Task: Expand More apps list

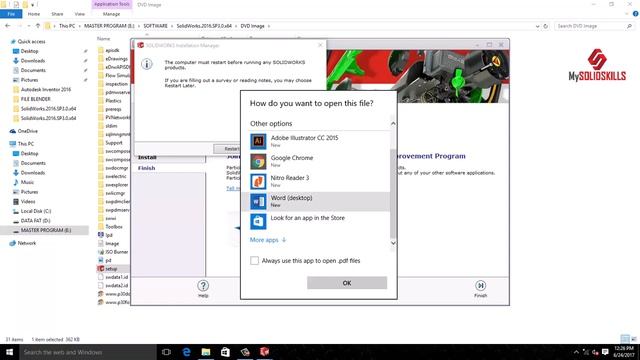Action: tap(268, 240)
